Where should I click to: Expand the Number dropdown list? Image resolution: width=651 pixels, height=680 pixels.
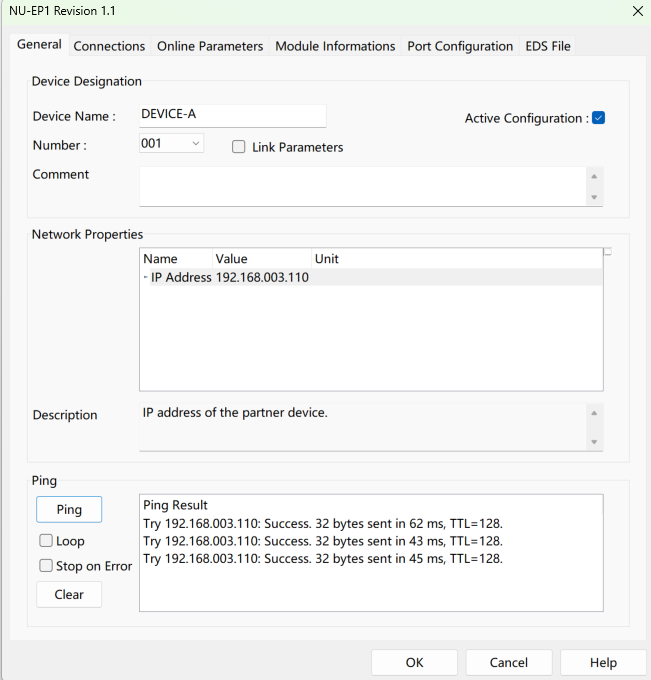[195, 145]
